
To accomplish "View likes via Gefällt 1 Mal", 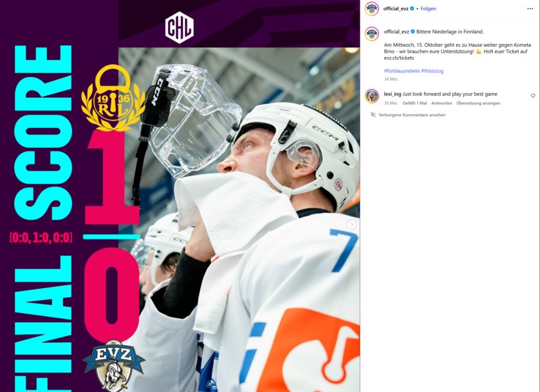I will pyautogui.click(x=415, y=103).
